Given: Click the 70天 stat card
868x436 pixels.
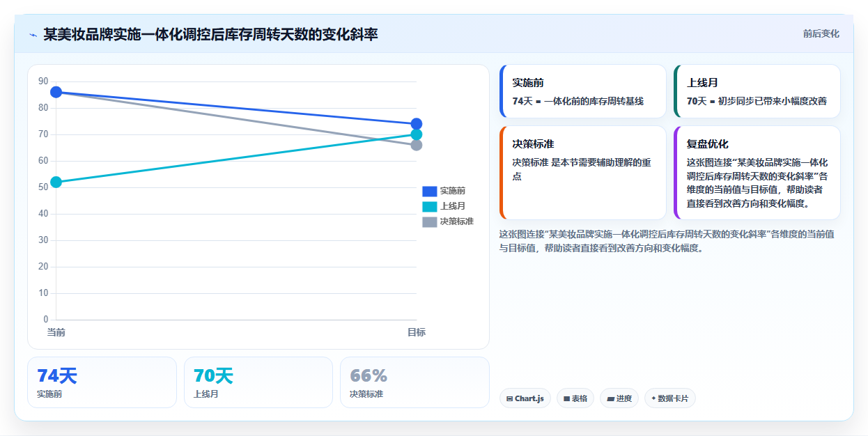Looking at the screenshot, I should [258, 382].
